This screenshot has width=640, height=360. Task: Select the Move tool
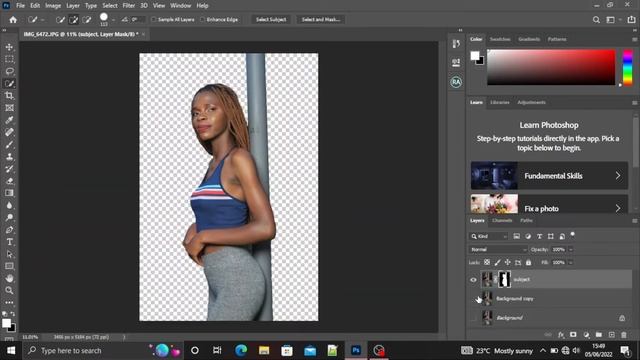[x=9, y=47]
